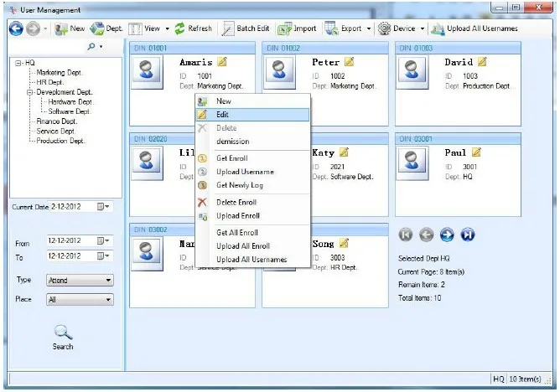Click David's user avatar thumbnail
The height and width of the screenshot is (392, 560).
(412, 71)
